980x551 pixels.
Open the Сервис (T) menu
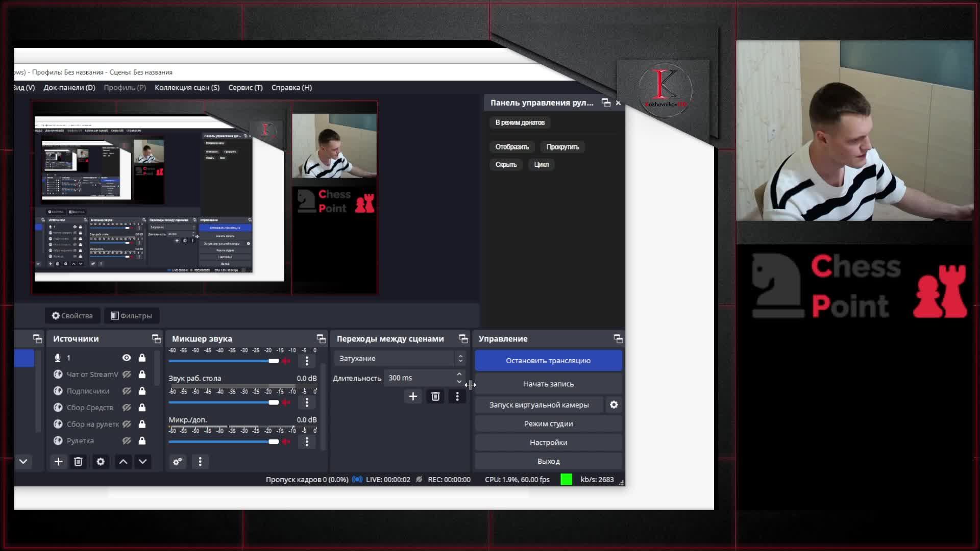pos(245,88)
